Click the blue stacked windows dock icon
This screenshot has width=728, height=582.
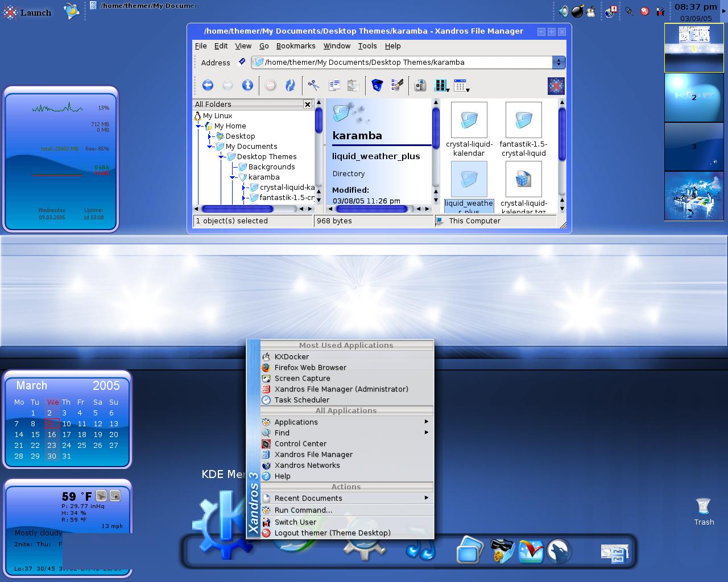click(469, 550)
